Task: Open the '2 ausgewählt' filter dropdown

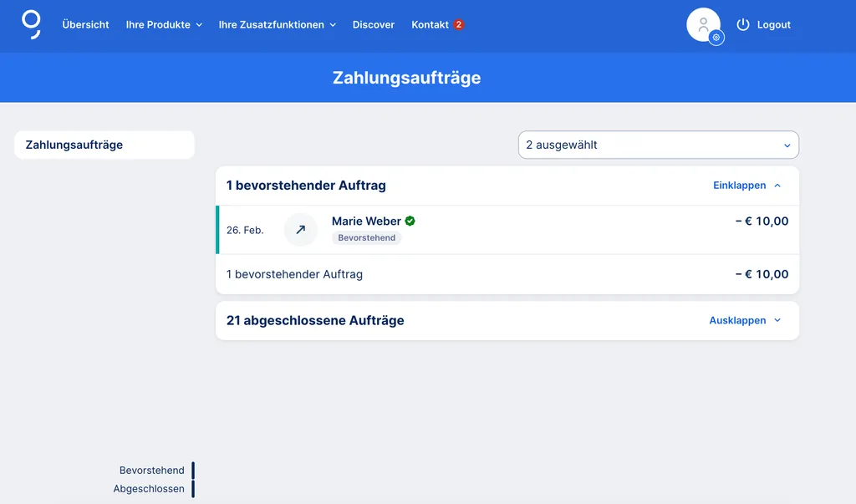Action: point(658,145)
